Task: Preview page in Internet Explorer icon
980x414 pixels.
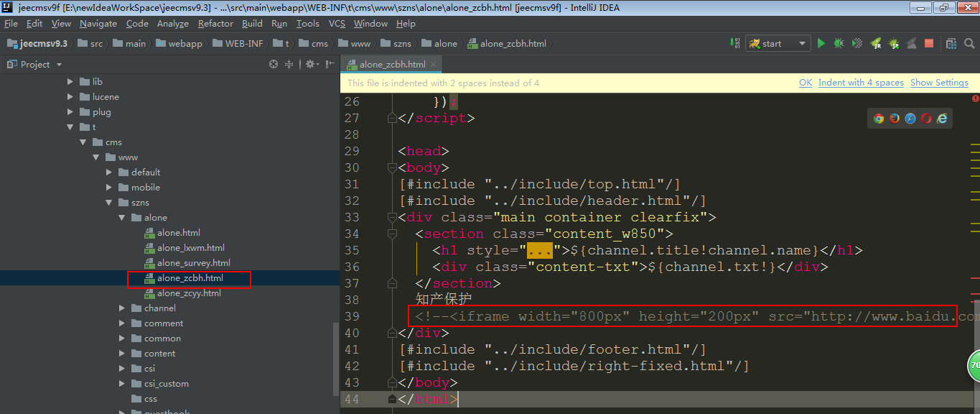Action: pos(942,119)
